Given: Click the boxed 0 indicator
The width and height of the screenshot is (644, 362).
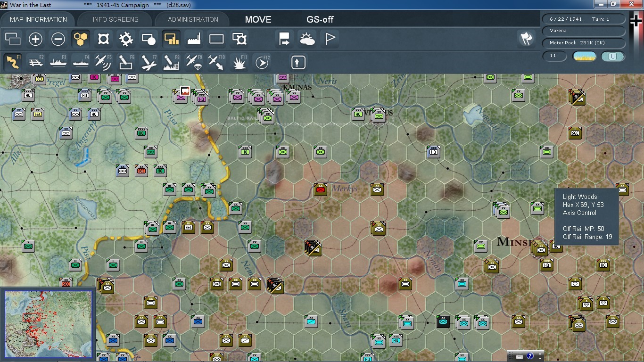Looking at the screenshot, I should tap(613, 57).
